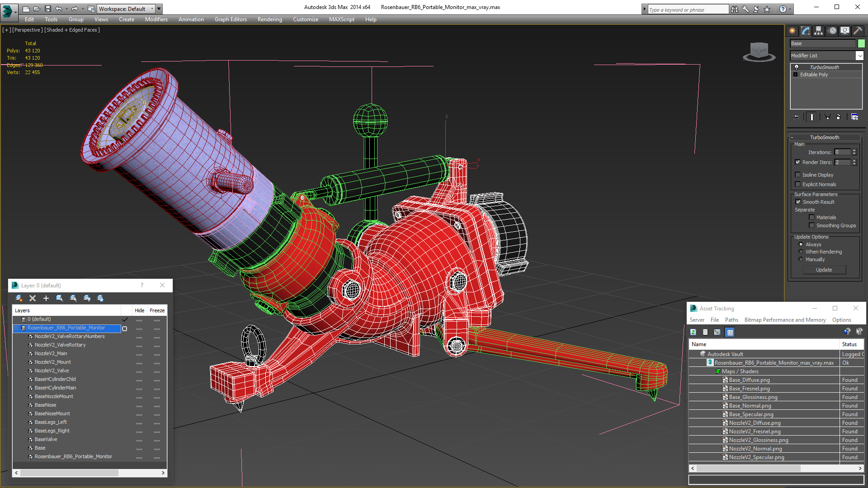Viewport: 868px width, 488px height.
Task: Click Perspective viewport label
Action: [28, 30]
